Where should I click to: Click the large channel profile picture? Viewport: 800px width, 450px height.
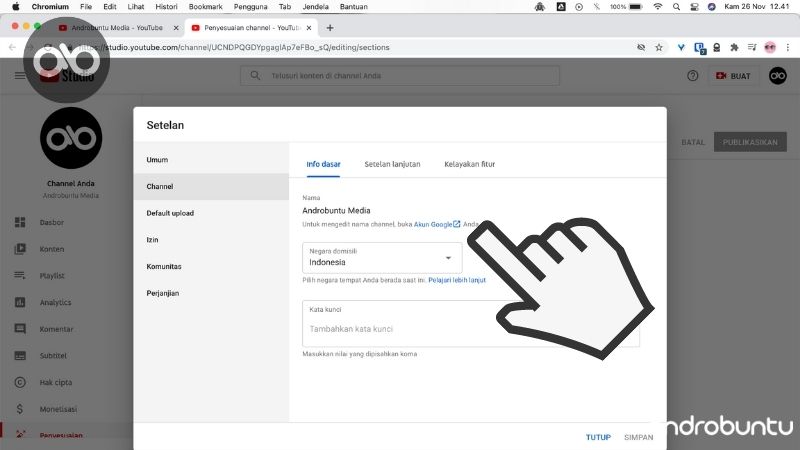[71, 138]
